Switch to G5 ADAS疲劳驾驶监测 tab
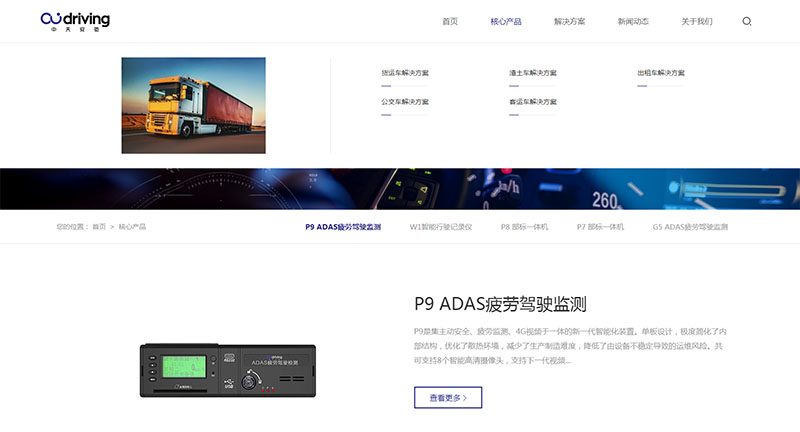This screenshot has width=800, height=432. tap(690, 227)
